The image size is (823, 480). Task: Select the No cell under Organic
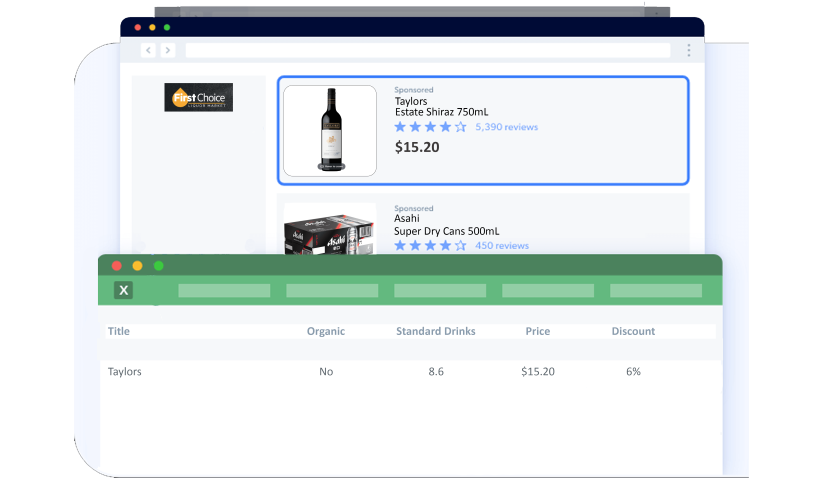pyautogui.click(x=326, y=371)
